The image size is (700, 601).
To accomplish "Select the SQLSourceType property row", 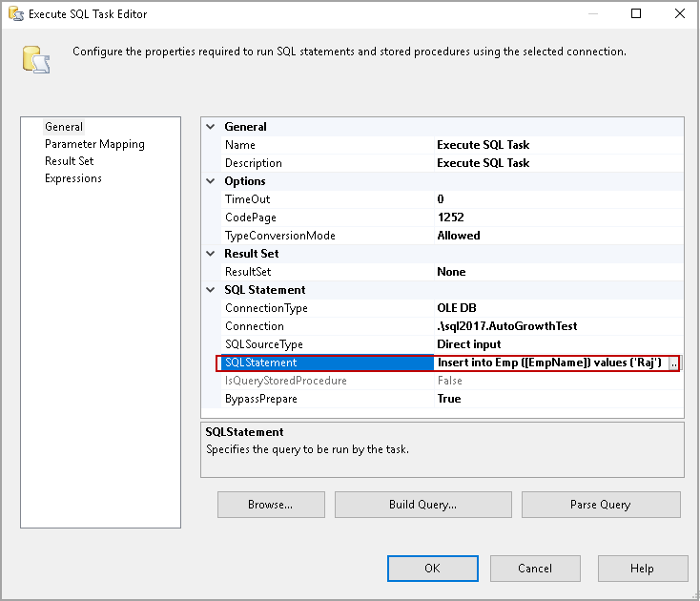I will point(452,344).
